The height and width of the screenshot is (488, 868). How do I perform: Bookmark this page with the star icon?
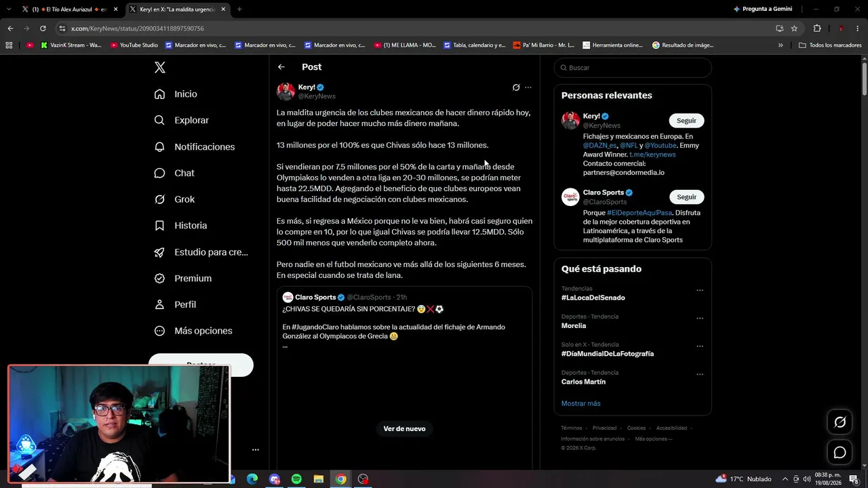pos(794,28)
